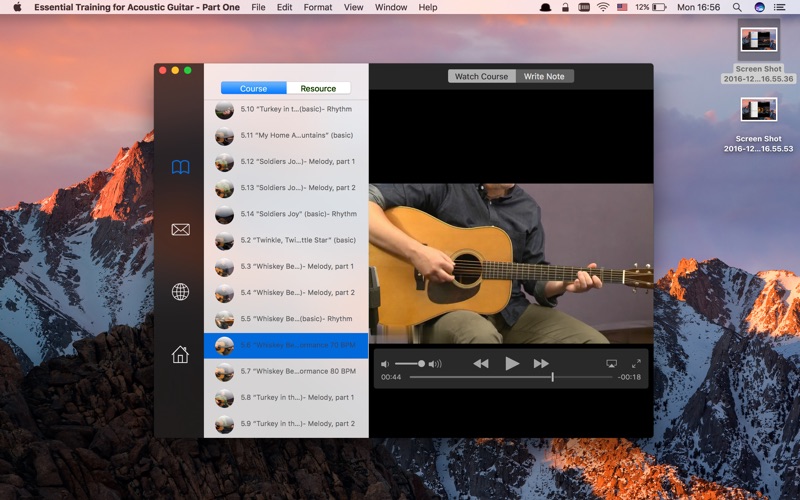Select lesson 5.3 "Whiskey Be...)- Melody, part 1
The image size is (800, 500).
coord(286,267)
